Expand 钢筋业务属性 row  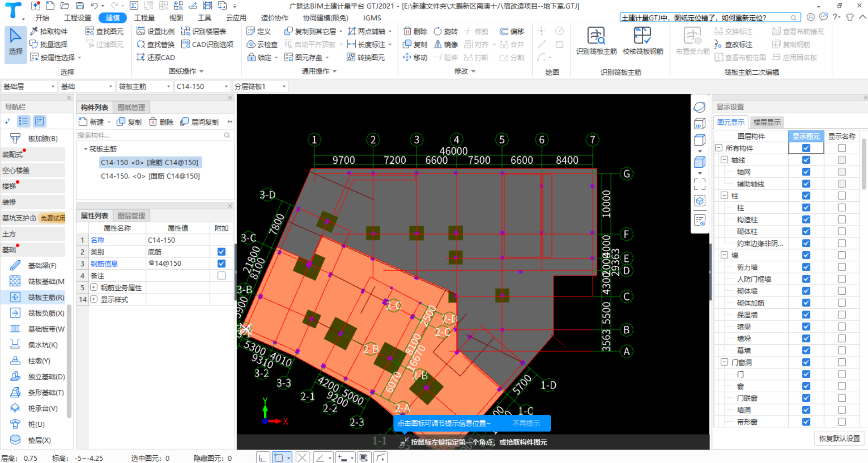click(x=94, y=288)
